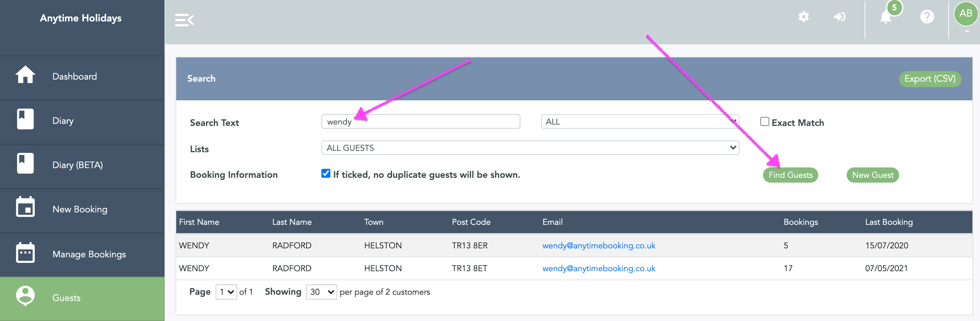Click the New Guest button
Viewport: 980px width, 321px height.
click(873, 175)
